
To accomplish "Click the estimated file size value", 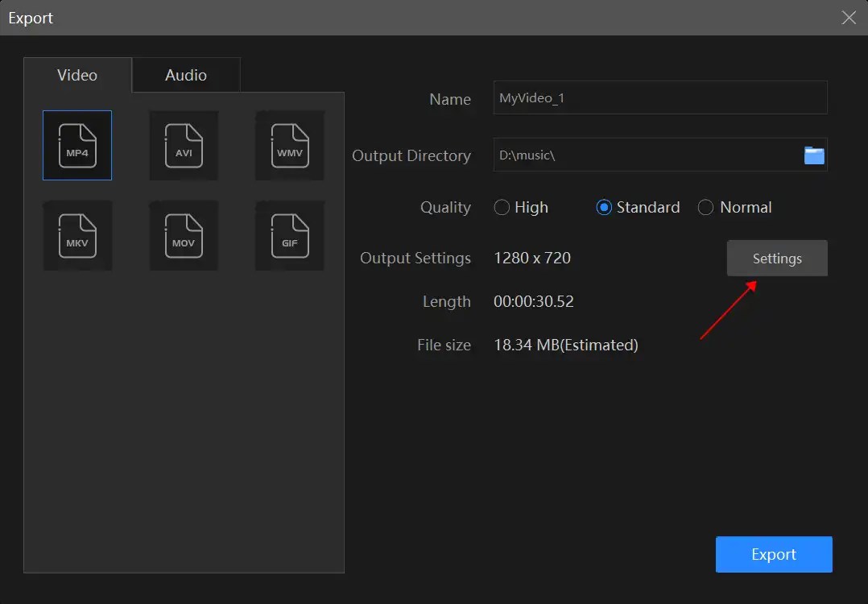I will [566, 345].
